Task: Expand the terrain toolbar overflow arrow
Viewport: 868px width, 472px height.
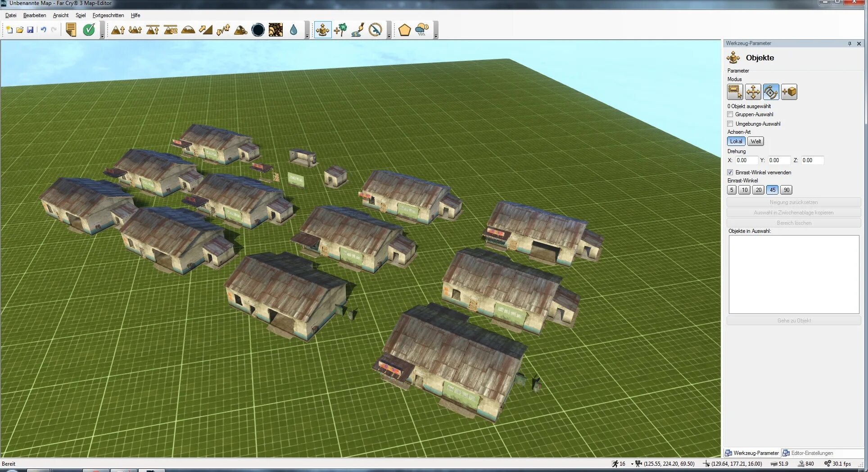Action: (307, 36)
